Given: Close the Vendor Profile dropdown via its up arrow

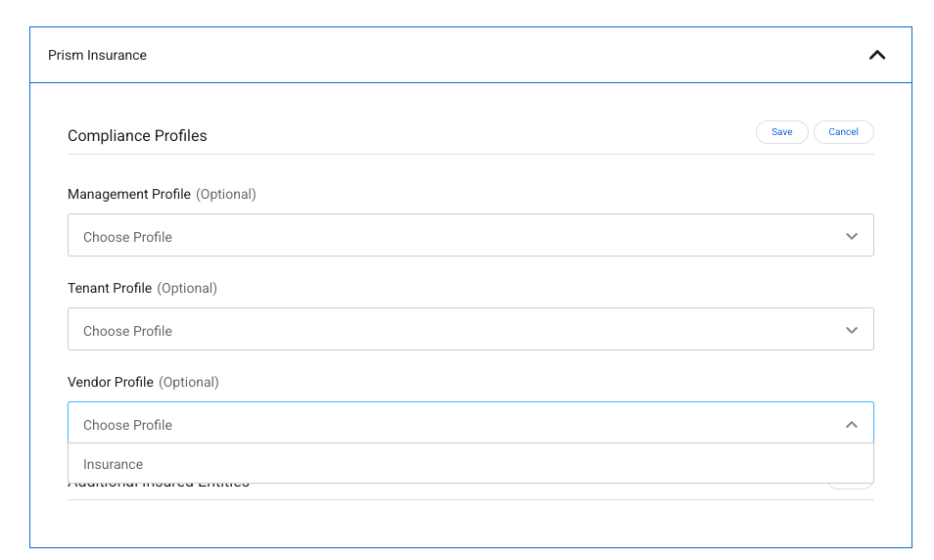Looking at the screenshot, I should click(851, 424).
